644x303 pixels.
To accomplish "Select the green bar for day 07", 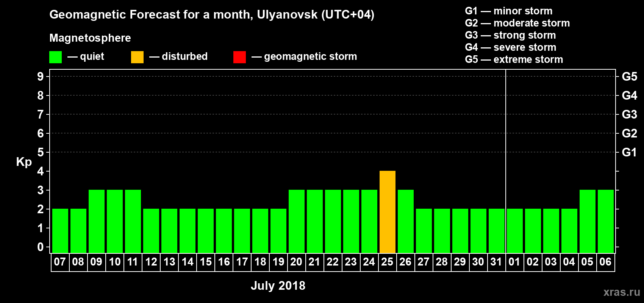I will coord(60,231).
